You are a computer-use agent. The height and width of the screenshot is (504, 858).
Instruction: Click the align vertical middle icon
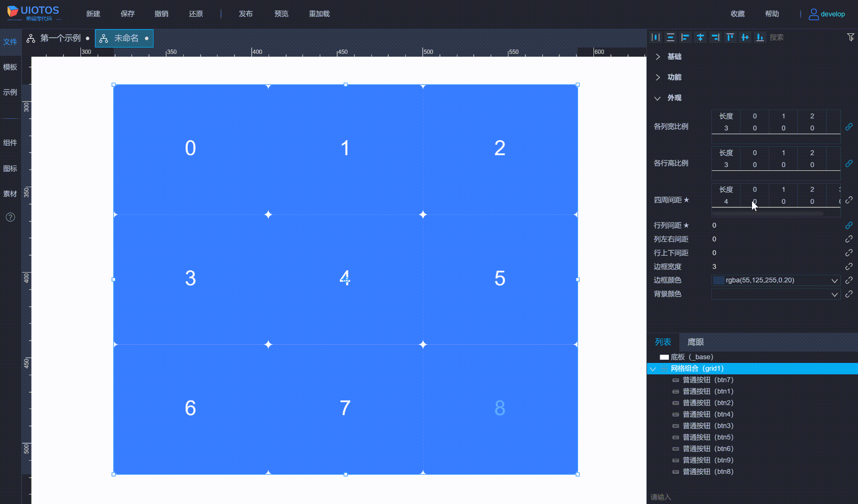pyautogui.click(x=745, y=37)
